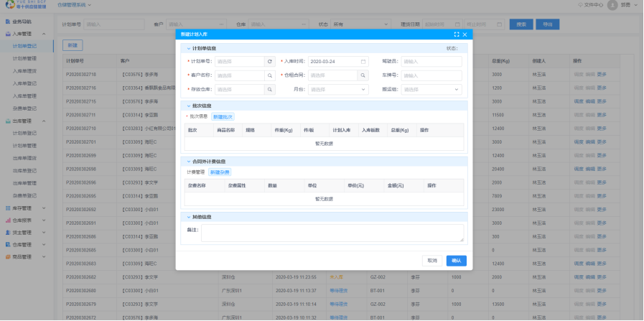The height and width of the screenshot is (321, 644).
Task: Open the 搬运组 dropdown in the dialog
Action: tap(431, 90)
